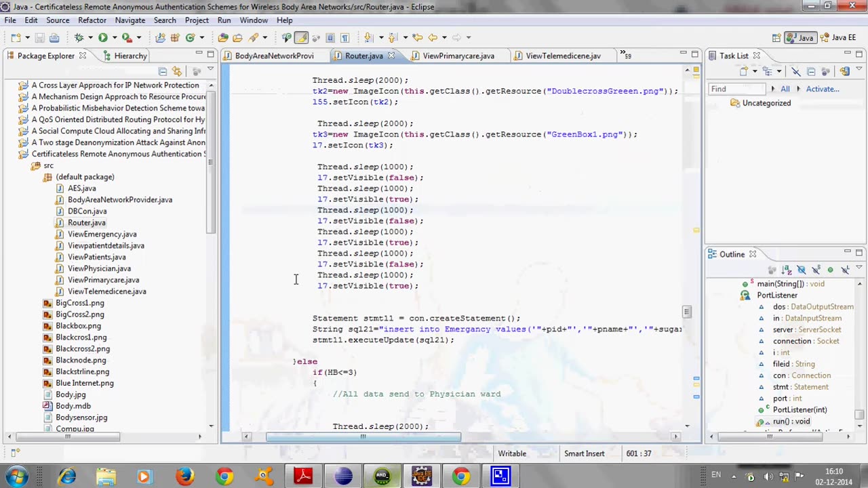This screenshot has height=488, width=868.
Task: Click the All link in Task List
Action: (785, 89)
